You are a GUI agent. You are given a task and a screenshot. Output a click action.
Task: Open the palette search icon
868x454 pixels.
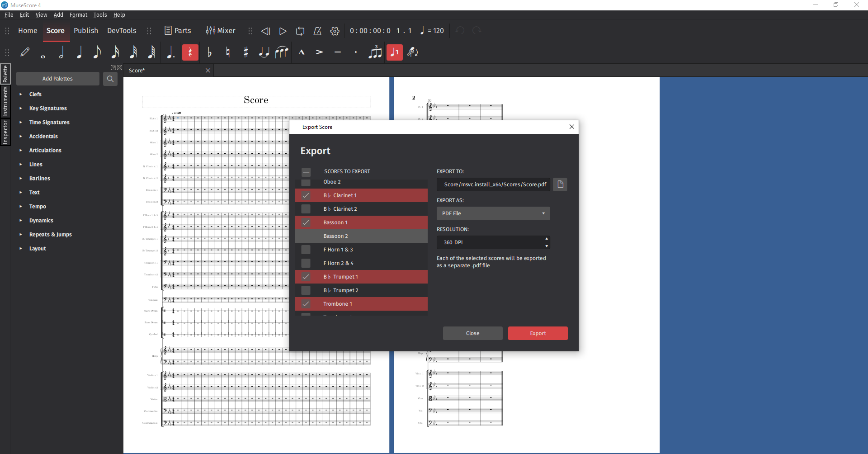(x=110, y=79)
